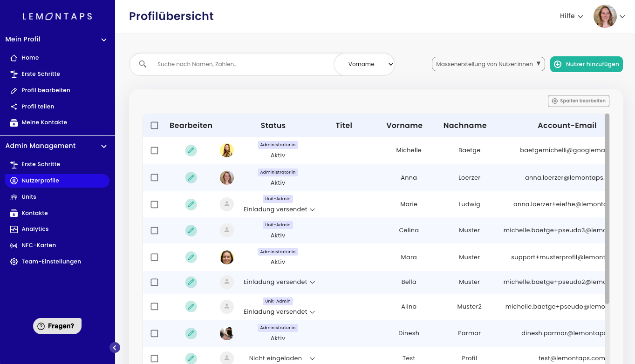Collapse the sidebar with the arrow icon
This screenshot has width=635, height=364.
click(x=115, y=347)
